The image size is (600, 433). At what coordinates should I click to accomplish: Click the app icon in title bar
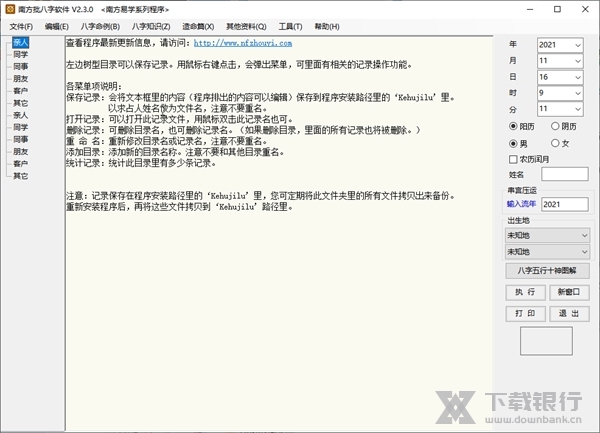coord(10,9)
